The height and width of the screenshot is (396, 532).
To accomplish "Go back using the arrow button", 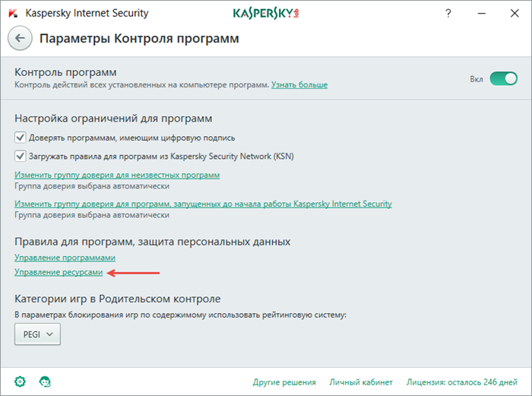I will (20, 38).
